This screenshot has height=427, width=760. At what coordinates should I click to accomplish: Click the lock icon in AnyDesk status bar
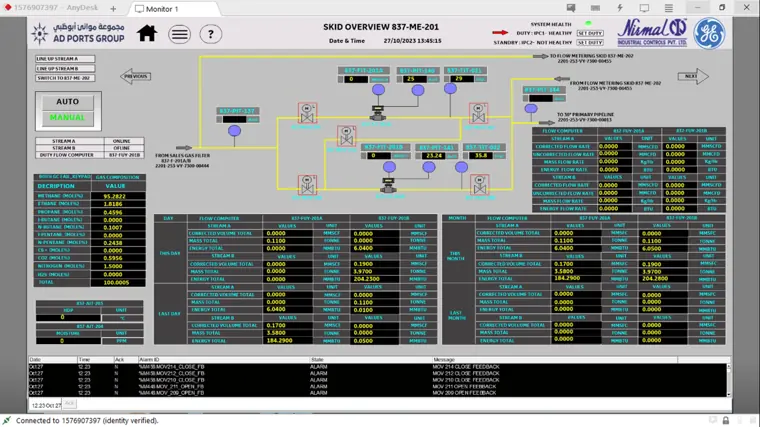coord(726,420)
